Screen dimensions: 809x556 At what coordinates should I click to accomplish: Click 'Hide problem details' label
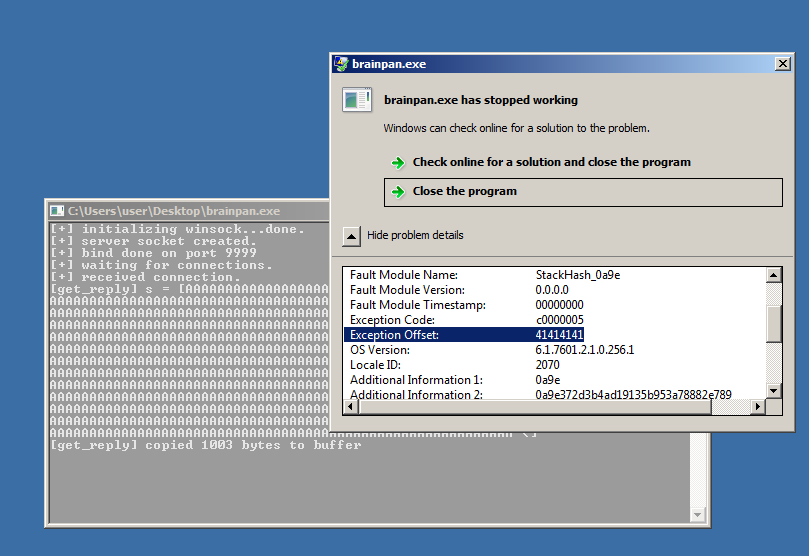(415, 235)
